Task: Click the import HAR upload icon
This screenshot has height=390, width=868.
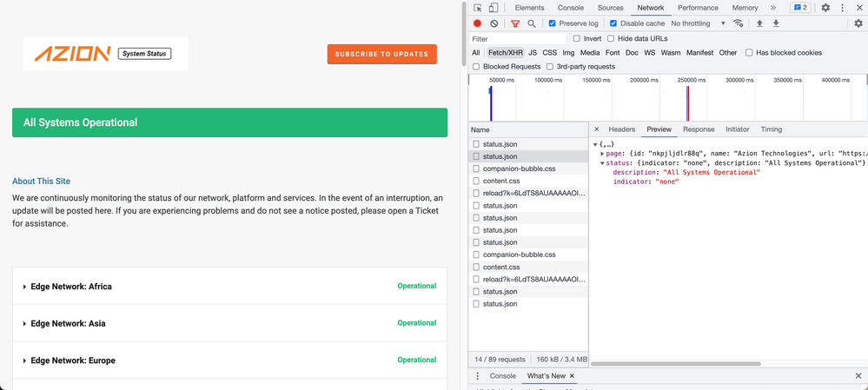Action: pos(760,23)
